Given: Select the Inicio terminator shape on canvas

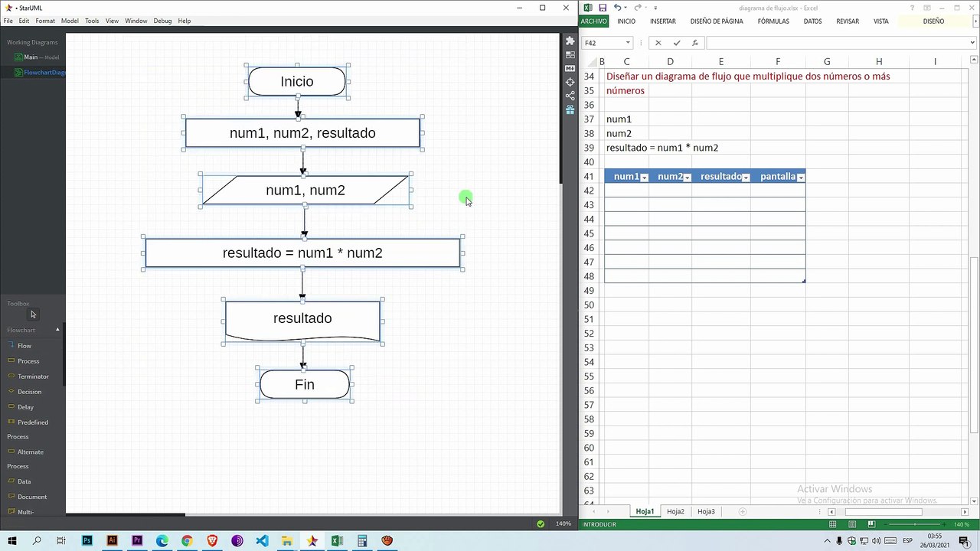Looking at the screenshot, I should pos(297,82).
